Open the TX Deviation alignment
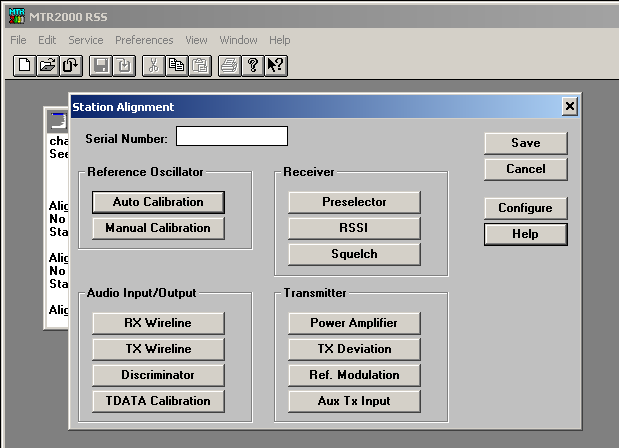Image resolution: width=619 pixels, height=448 pixels. [x=354, y=349]
